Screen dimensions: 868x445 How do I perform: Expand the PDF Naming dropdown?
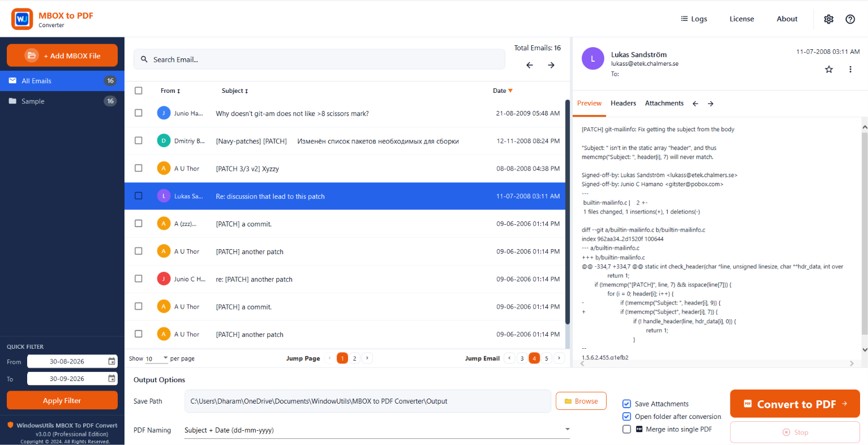click(x=377, y=430)
